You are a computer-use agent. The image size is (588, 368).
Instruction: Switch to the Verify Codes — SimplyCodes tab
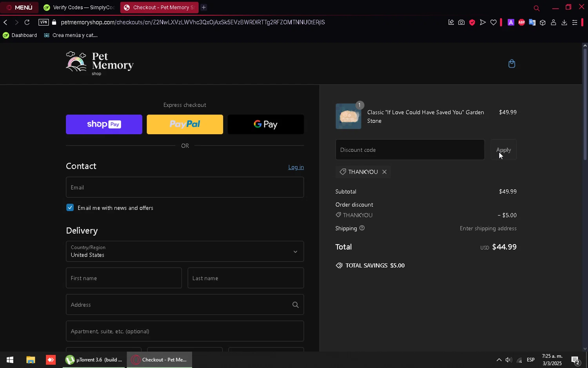click(79, 7)
